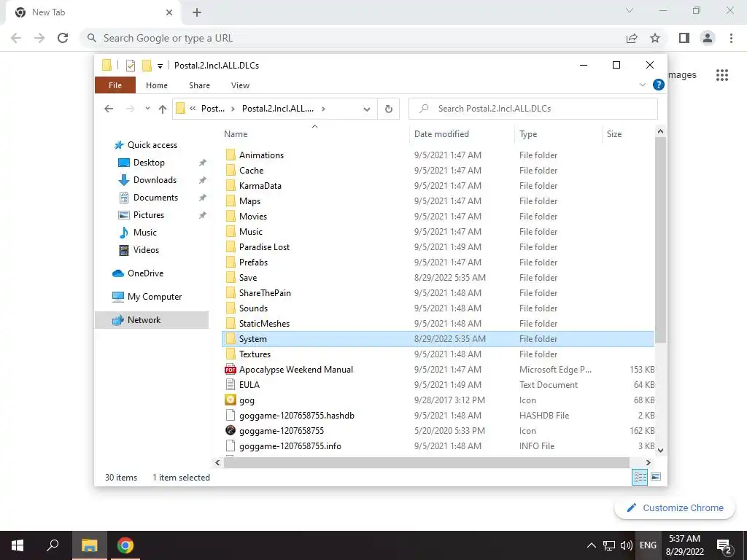Select the goggame-1207658755 icon file

pyautogui.click(x=231, y=430)
